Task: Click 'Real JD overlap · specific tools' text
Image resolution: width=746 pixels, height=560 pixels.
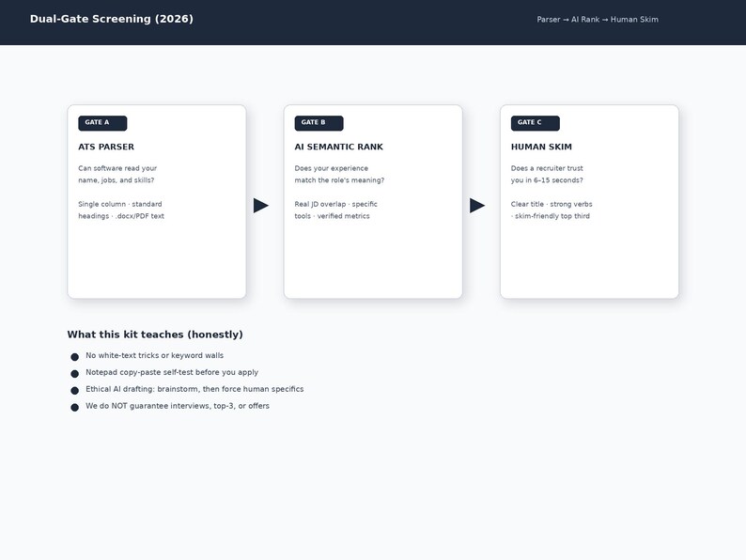Action: click(336, 210)
